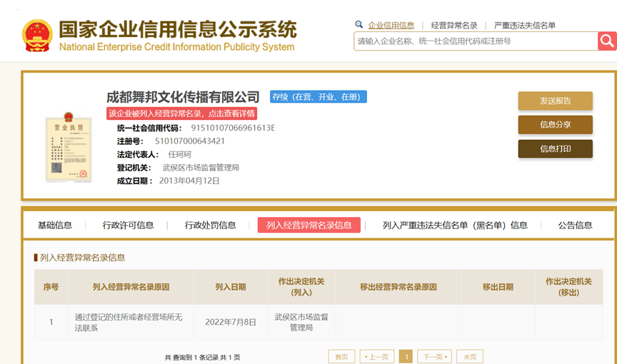
Task: Click the 列入经营异常名录信息 section heading
Action: coord(82,258)
